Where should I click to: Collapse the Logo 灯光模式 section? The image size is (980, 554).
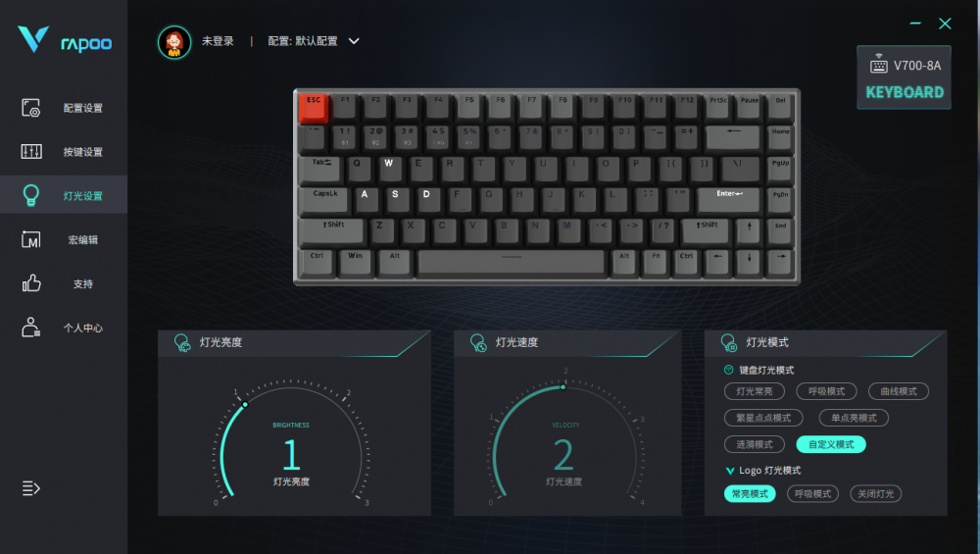(x=729, y=471)
